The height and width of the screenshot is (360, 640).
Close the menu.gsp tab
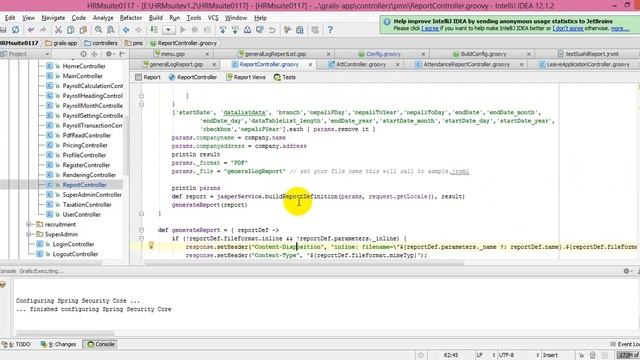[207, 54]
